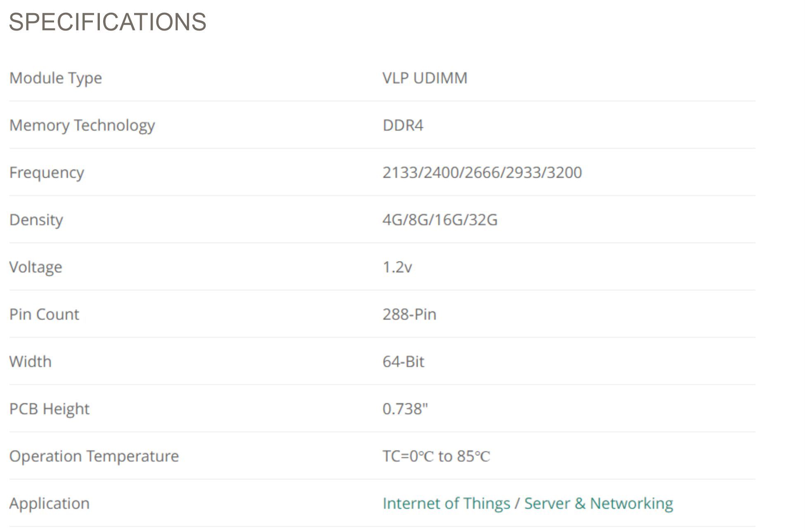The width and height of the screenshot is (805, 532).
Task: Click the DDR4 value
Action: click(403, 125)
